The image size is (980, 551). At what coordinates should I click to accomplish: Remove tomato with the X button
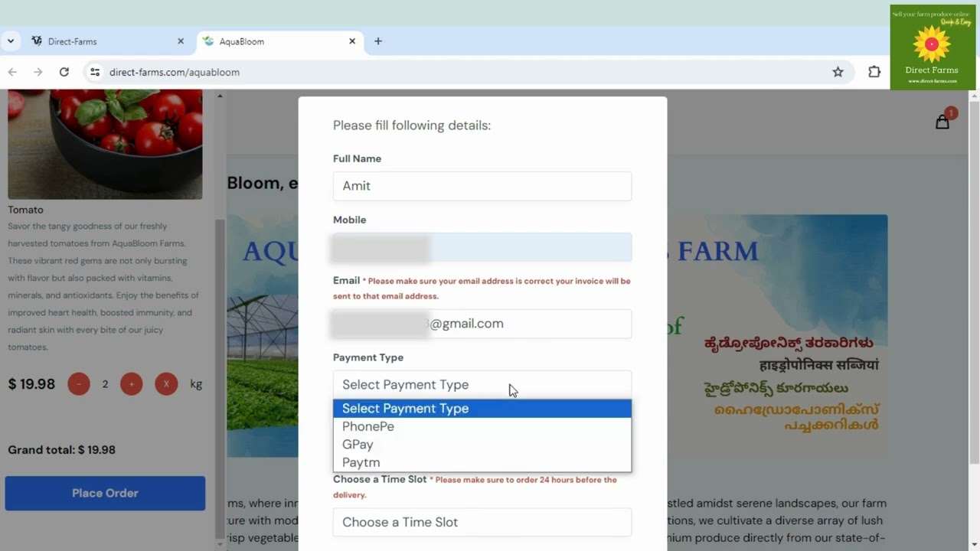click(166, 383)
